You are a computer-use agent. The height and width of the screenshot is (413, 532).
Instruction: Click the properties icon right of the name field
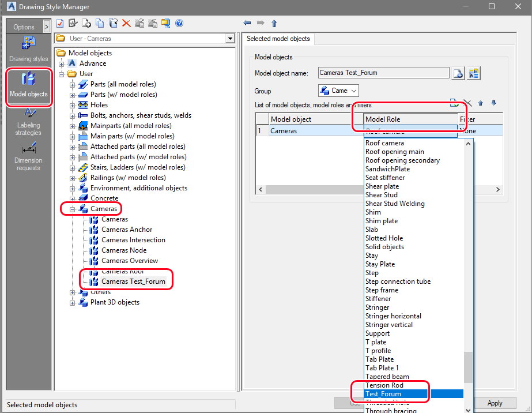474,73
